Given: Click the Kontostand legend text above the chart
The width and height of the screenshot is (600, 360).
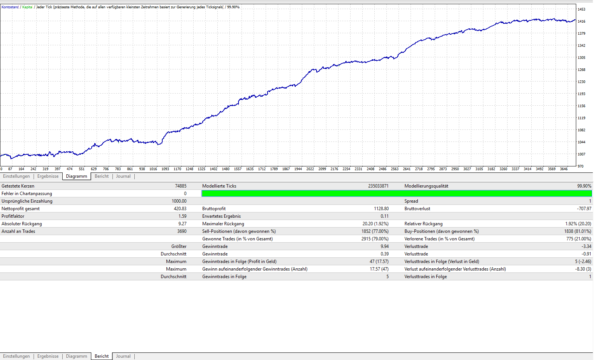Looking at the screenshot, I should coord(10,7).
